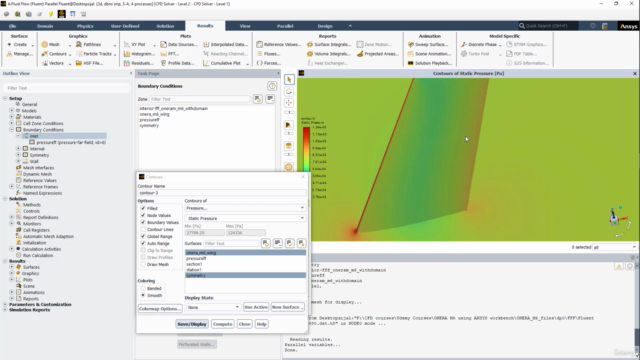The width and height of the screenshot is (640, 360).
Task: Select the pan view tool in graphics toolbar
Action: 289,103
